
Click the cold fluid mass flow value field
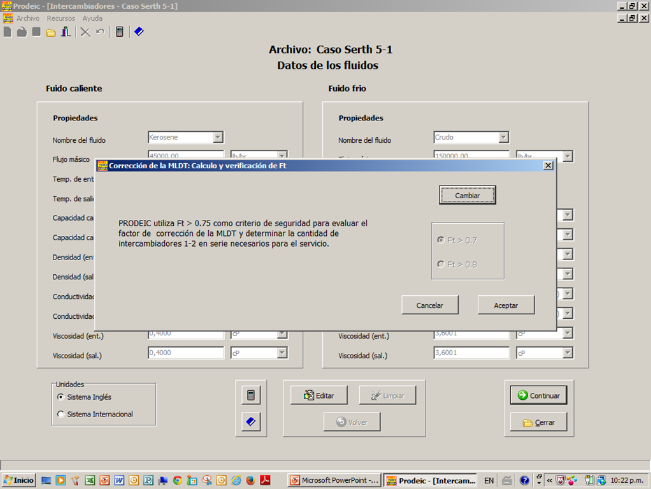pyautogui.click(x=472, y=156)
